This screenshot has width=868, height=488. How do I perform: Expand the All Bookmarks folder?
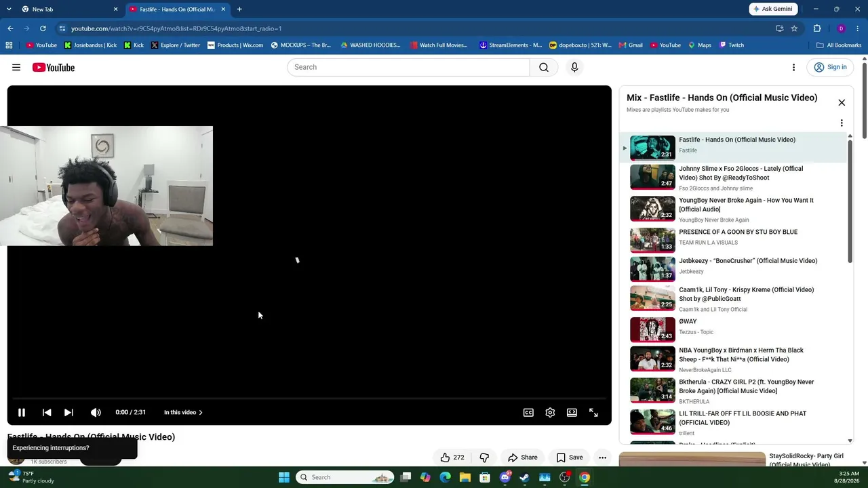[839, 45]
